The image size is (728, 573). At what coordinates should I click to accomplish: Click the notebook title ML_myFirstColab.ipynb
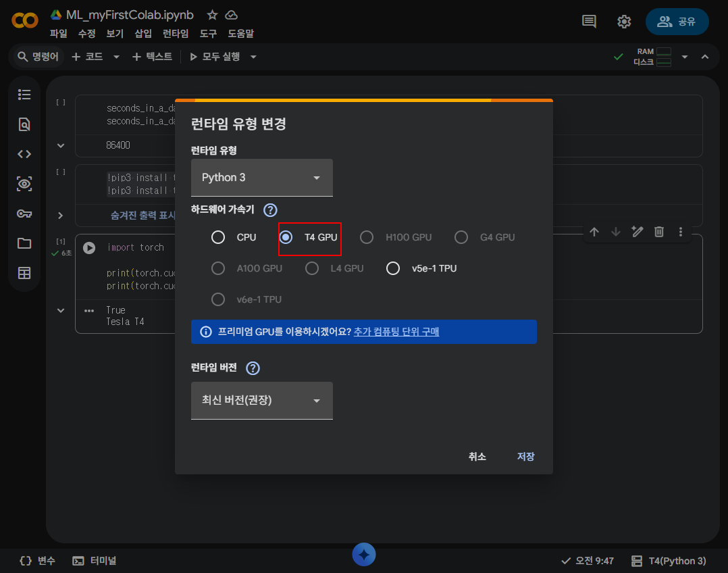pos(130,15)
